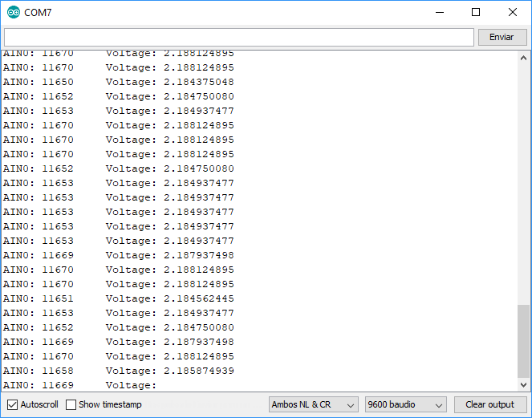Click the scrollbar track above the thumb
The width and height of the screenshot is (532, 418).
coord(523,177)
